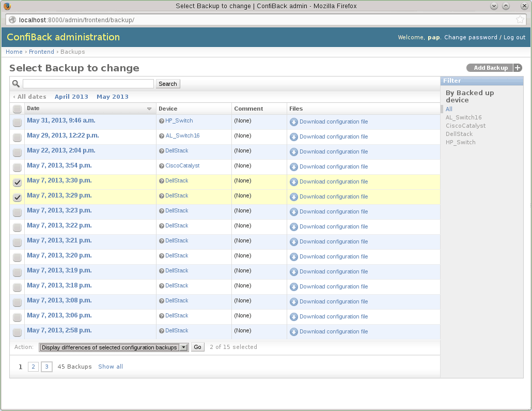
Task: Click the bookmark star in the address bar
Action: 520,20
